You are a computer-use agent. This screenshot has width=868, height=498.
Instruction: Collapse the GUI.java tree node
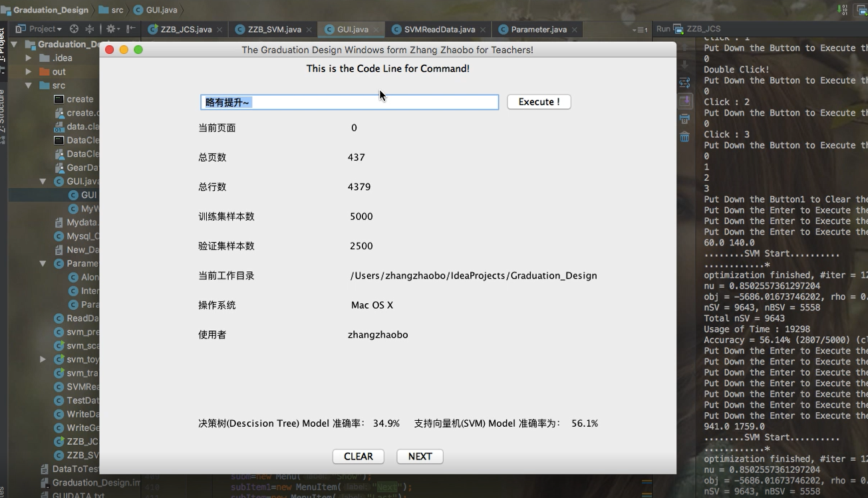pos(43,181)
